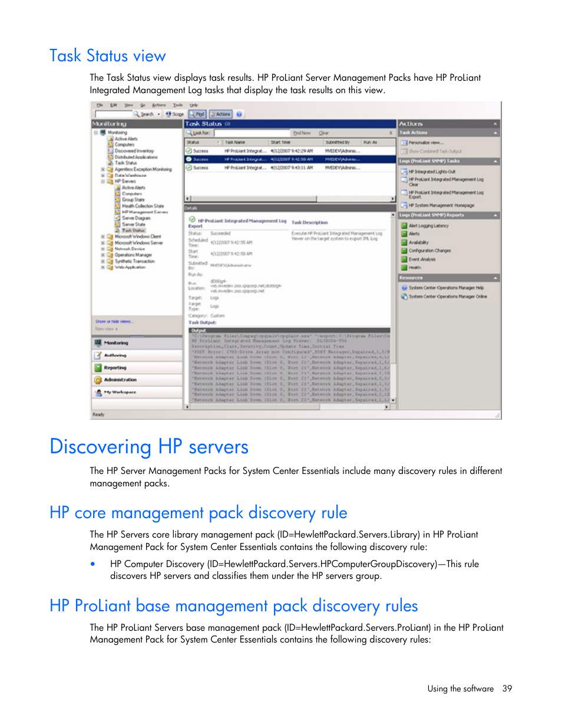This screenshot has width=562, height=728.
Task: Expand Microsoft Windows Server folder
Action: [x=103, y=243]
